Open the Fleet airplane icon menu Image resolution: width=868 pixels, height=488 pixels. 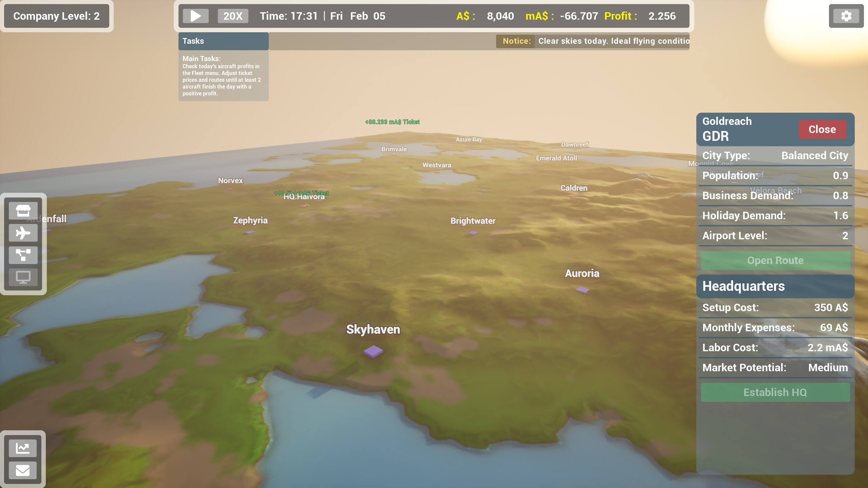[x=23, y=233]
